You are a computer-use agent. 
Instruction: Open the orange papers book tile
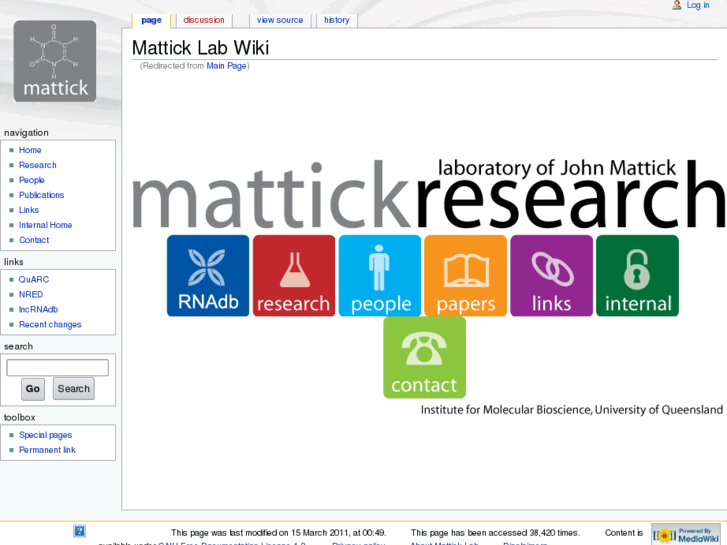point(466,276)
